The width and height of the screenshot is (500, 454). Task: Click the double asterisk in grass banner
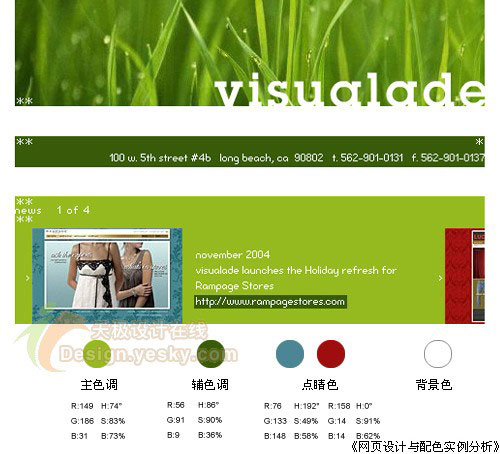click(24, 101)
